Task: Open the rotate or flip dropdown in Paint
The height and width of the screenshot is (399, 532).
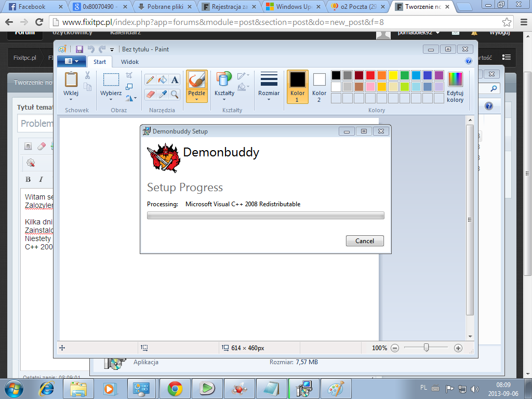Action: coord(131,98)
